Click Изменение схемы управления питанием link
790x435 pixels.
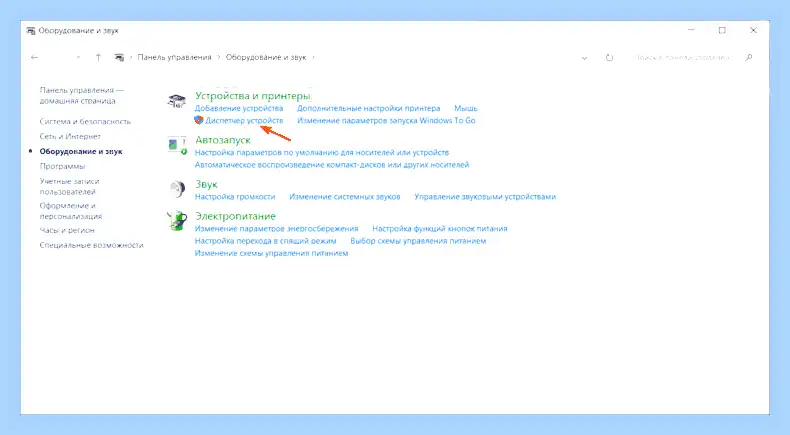(x=271, y=253)
